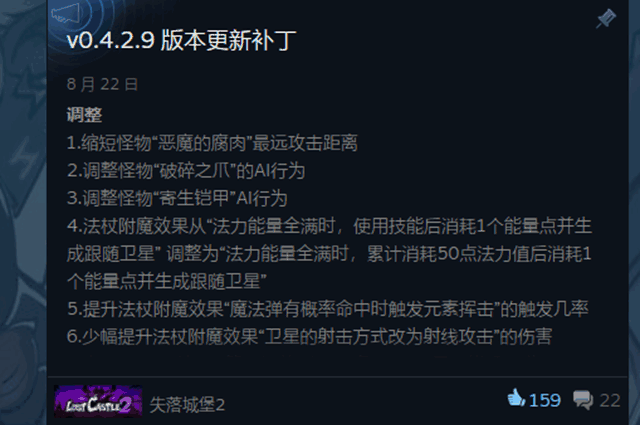Click the lightning artwork panel beside the post
Viewport: 640px width, 425px height.
(23, 212)
